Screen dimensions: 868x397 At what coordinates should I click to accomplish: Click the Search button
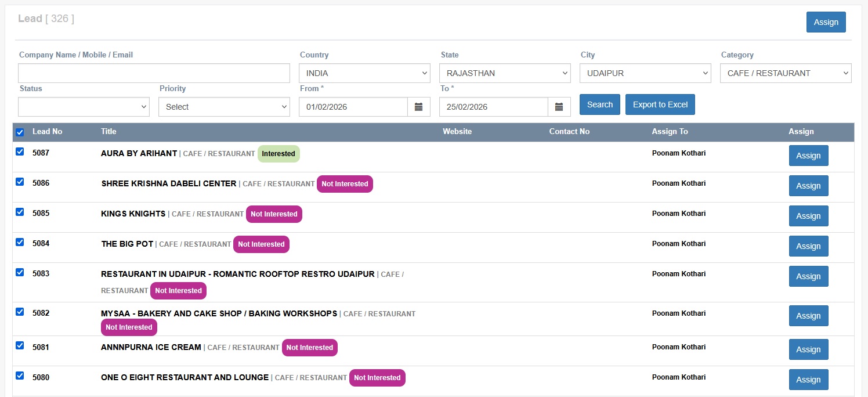point(599,104)
